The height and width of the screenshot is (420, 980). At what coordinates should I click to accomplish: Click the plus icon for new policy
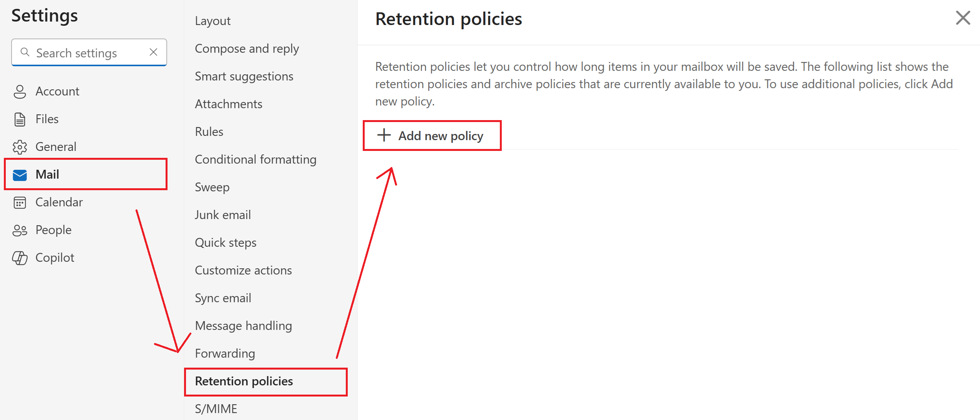(x=384, y=136)
